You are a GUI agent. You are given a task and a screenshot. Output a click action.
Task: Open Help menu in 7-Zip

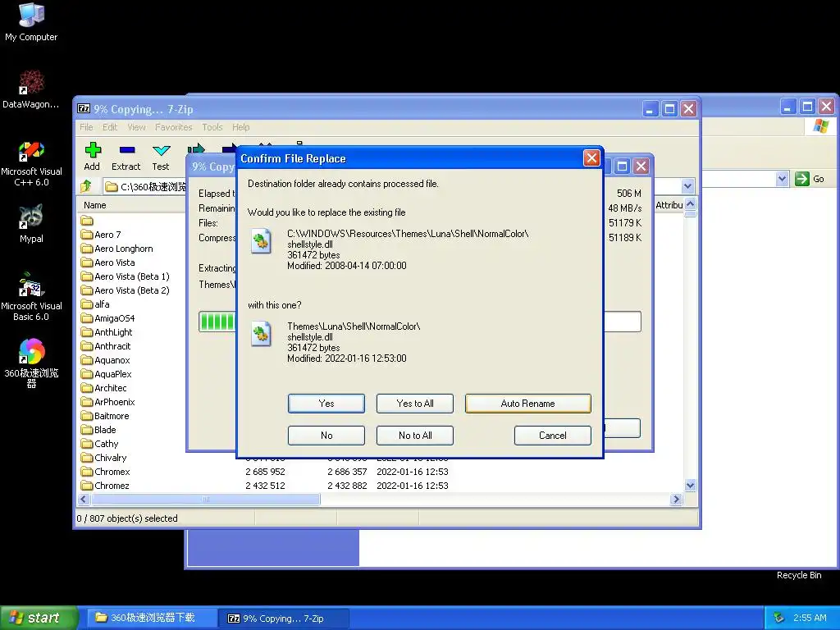point(240,127)
